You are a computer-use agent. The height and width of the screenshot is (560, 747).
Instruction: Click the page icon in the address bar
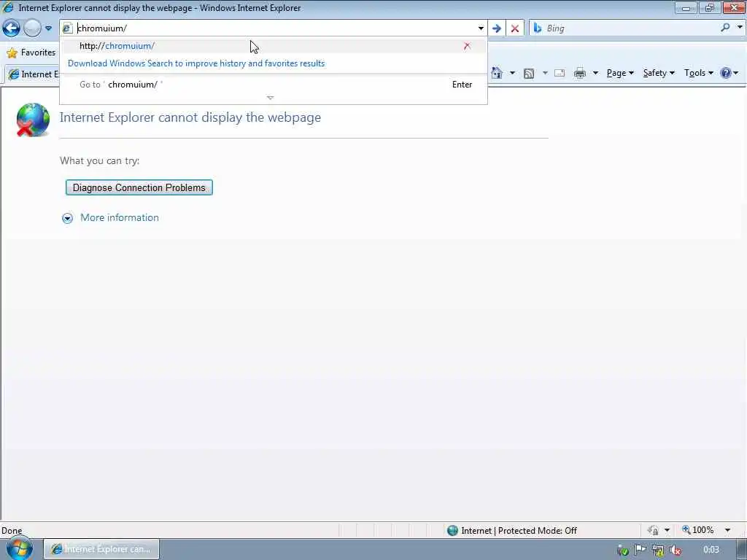click(x=67, y=28)
